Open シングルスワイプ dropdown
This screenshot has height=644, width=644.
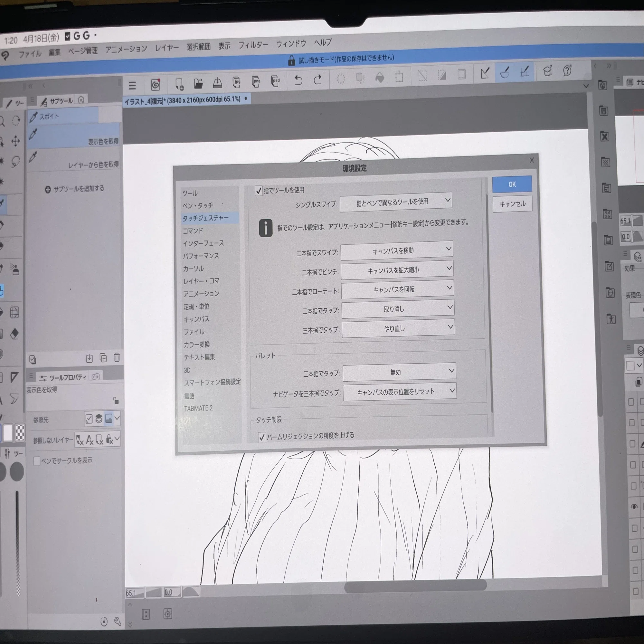click(x=396, y=202)
